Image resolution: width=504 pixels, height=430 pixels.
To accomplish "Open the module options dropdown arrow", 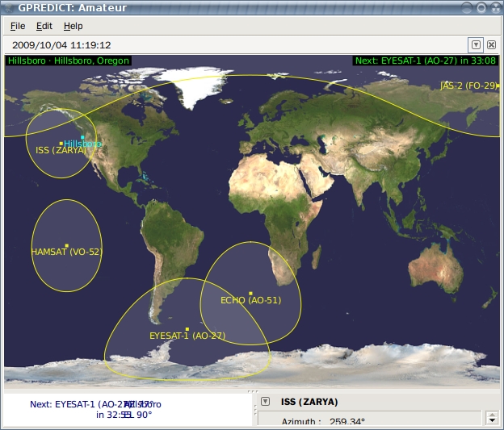I will (x=477, y=45).
